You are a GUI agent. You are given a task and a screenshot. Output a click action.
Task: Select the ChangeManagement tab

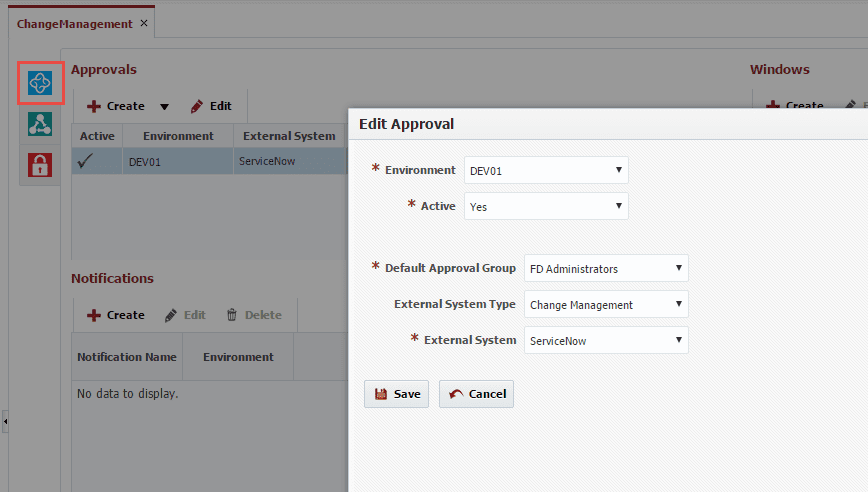tap(74, 24)
